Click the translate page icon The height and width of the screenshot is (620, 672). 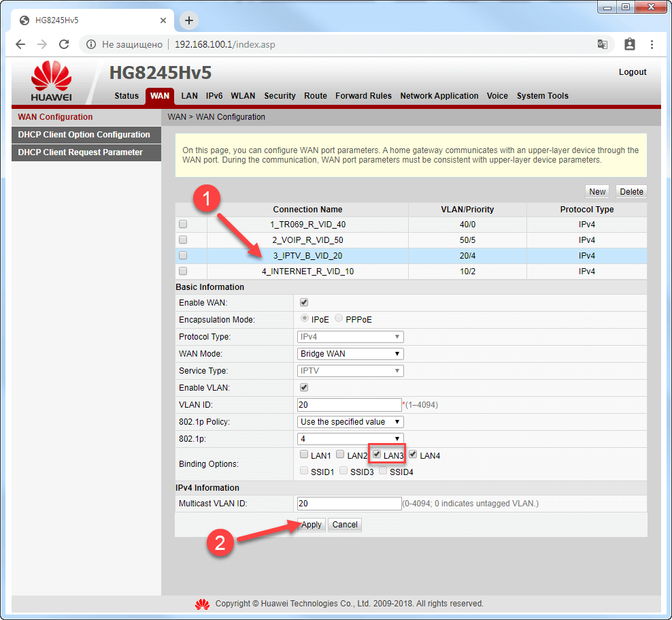point(602,44)
